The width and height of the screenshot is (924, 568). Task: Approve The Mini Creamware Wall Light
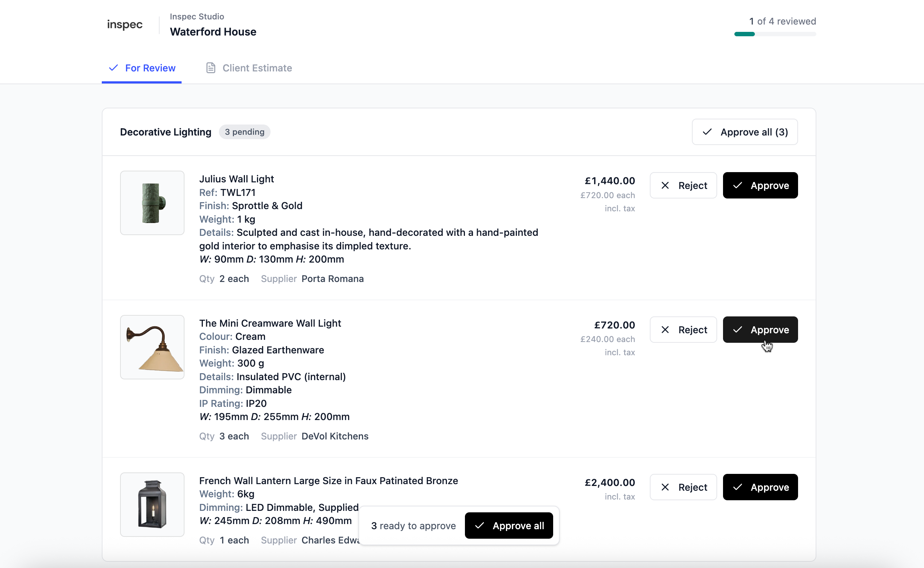coord(760,330)
